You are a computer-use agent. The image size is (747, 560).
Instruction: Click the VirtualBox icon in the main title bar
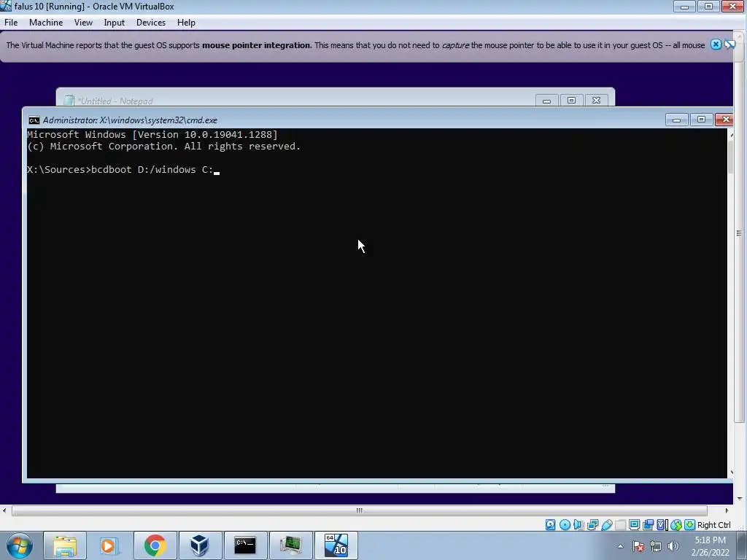[6, 6]
